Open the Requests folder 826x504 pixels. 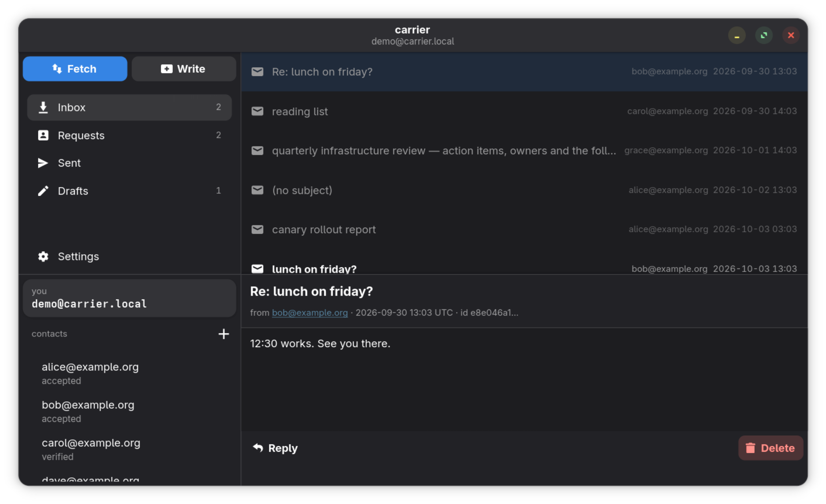tap(129, 135)
